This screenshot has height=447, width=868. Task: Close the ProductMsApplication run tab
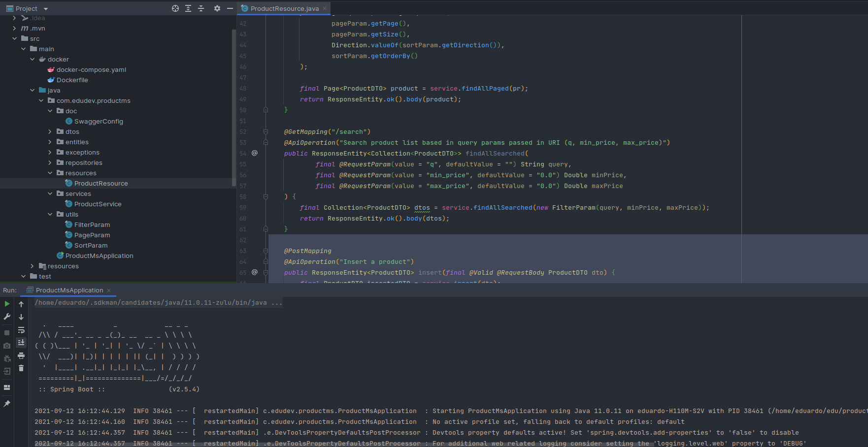point(109,290)
